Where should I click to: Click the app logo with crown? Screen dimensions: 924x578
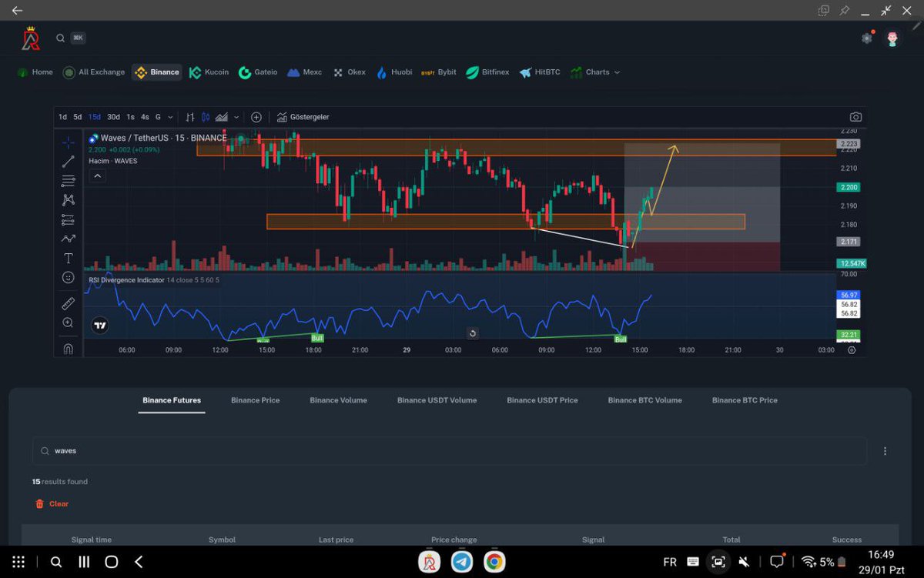[x=31, y=38]
